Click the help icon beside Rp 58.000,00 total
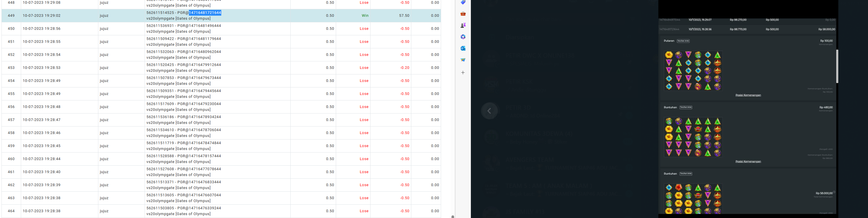The image size is (868, 218). pos(834,192)
